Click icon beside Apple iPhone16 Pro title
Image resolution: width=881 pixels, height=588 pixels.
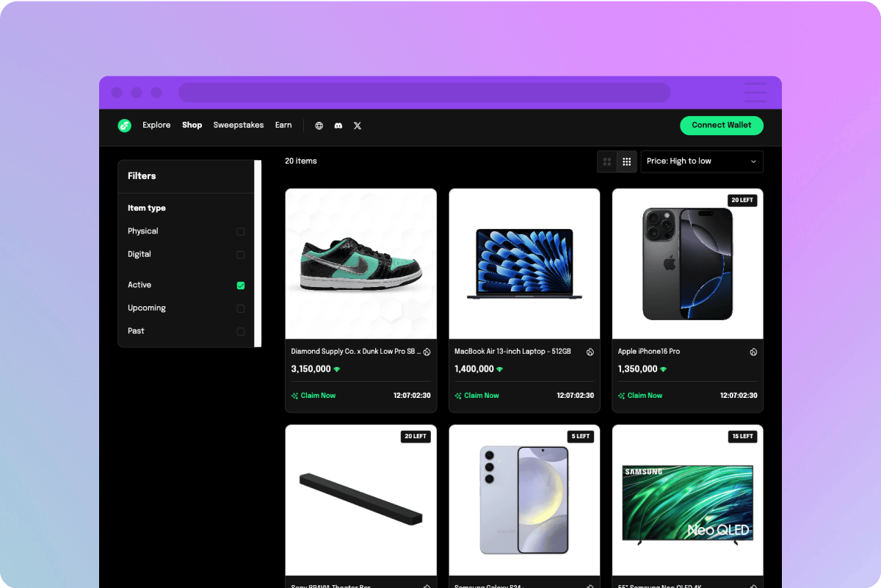(x=753, y=352)
